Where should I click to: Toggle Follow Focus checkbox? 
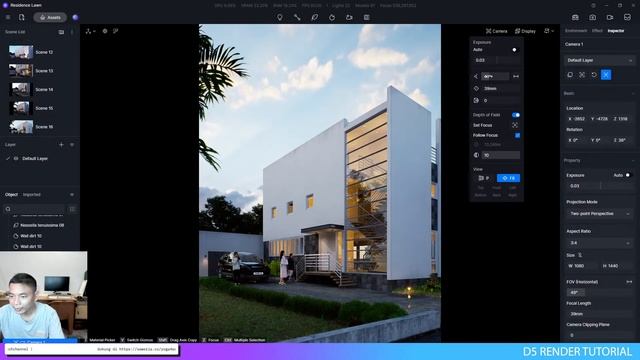coord(517,135)
